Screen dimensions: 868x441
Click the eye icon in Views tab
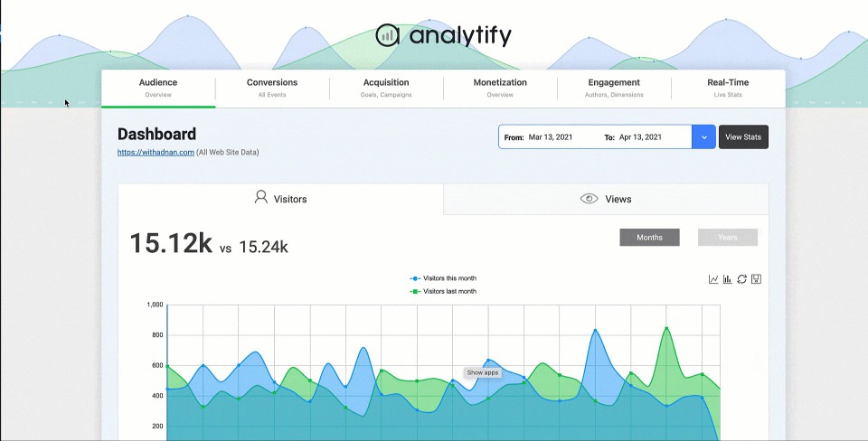[589, 199]
